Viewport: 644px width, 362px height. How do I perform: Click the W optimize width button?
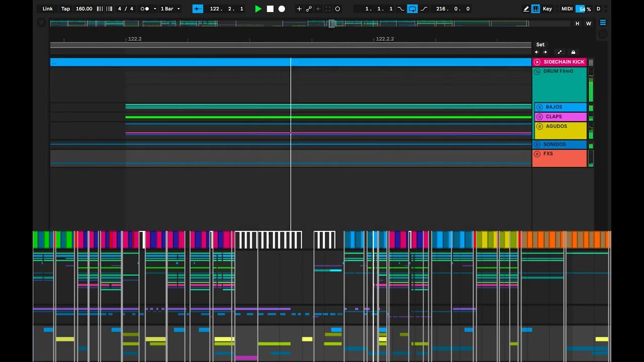[588, 23]
